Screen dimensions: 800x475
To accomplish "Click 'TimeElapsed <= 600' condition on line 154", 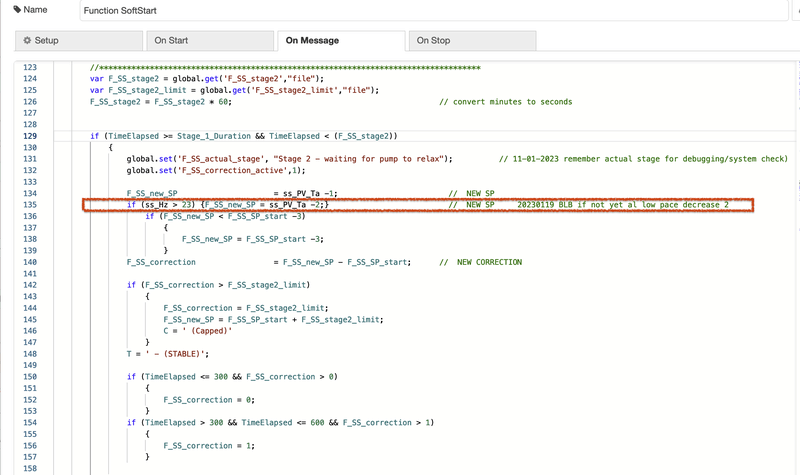I will coord(283,422).
